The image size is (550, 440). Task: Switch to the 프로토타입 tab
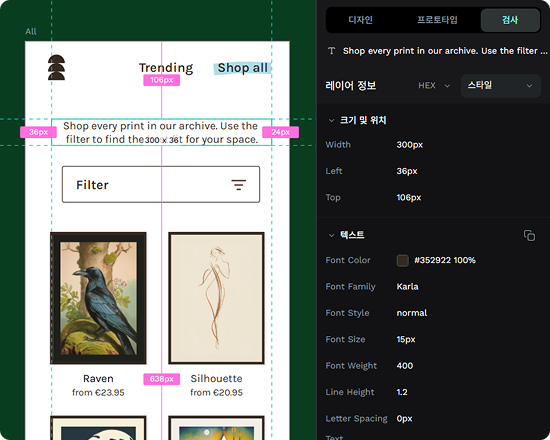(x=437, y=20)
